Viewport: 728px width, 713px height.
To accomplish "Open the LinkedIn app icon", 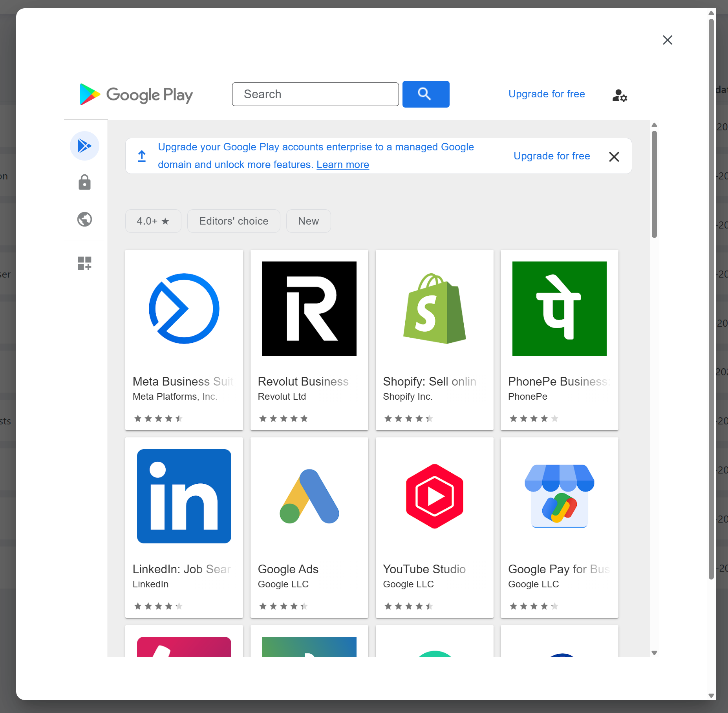I will (184, 496).
